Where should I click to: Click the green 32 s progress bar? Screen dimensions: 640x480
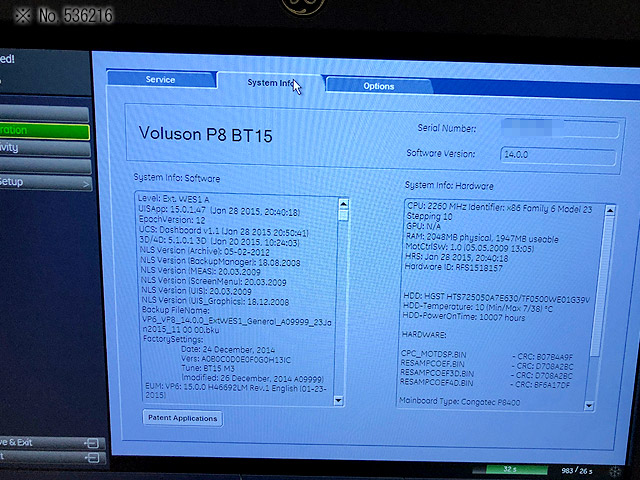(517, 469)
